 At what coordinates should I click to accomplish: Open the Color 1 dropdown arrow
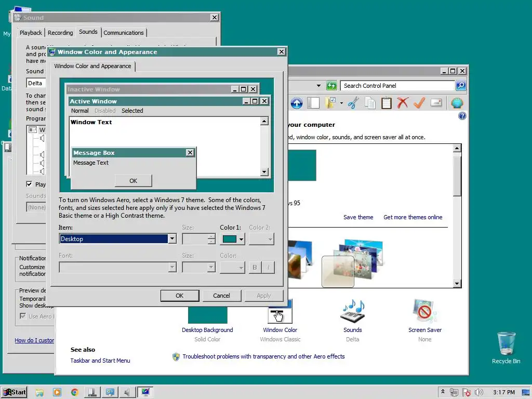pos(241,239)
